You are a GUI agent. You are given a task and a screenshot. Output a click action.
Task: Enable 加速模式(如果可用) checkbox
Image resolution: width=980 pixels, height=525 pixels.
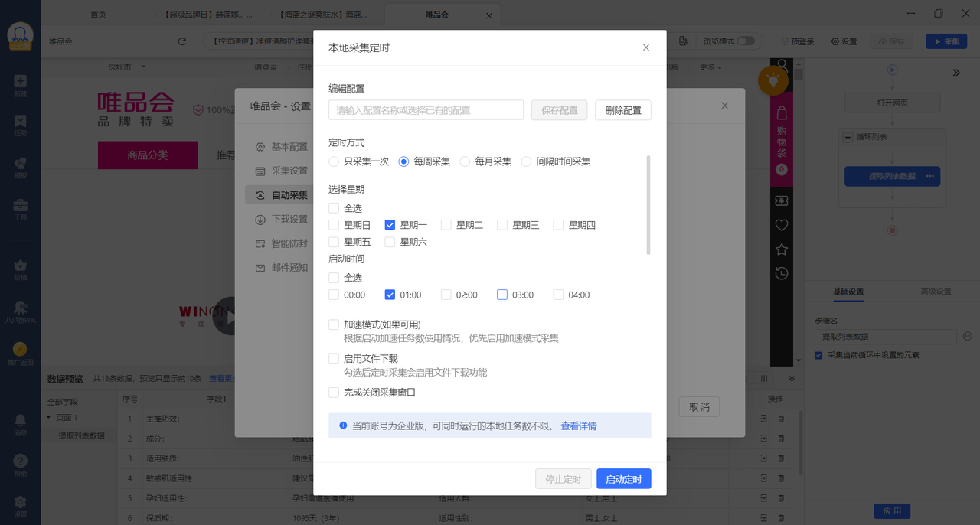point(334,324)
